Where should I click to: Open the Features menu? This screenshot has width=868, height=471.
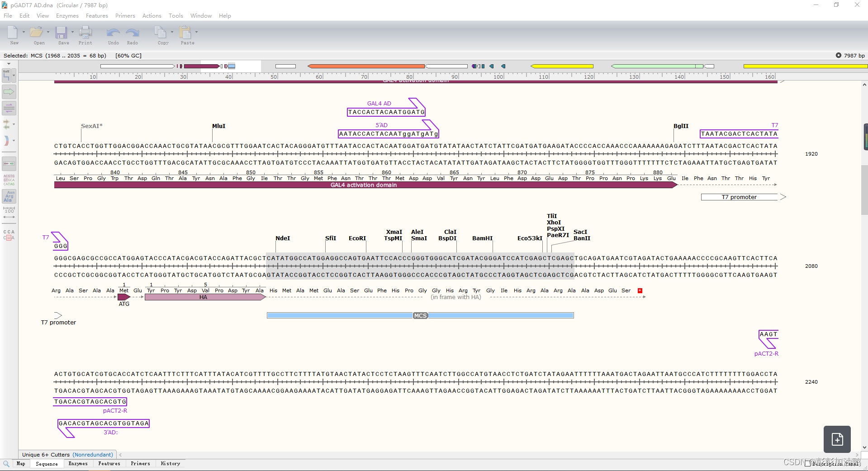pyautogui.click(x=97, y=15)
